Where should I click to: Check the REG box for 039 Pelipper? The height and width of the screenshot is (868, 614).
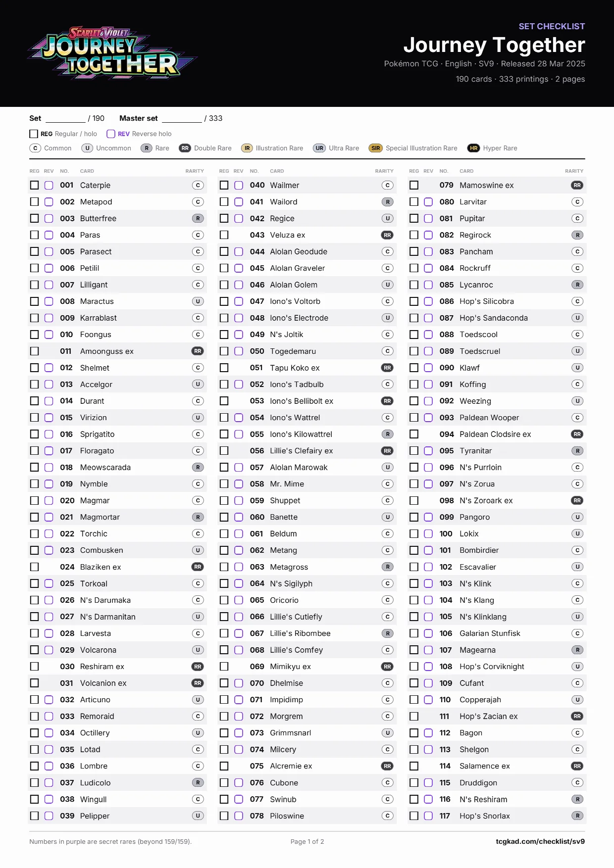pos(34,816)
